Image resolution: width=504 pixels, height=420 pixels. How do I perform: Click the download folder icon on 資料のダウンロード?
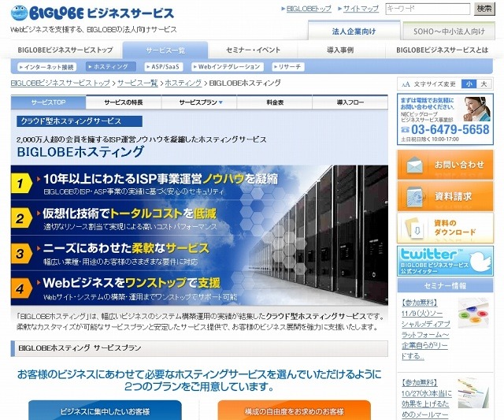[414, 229]
